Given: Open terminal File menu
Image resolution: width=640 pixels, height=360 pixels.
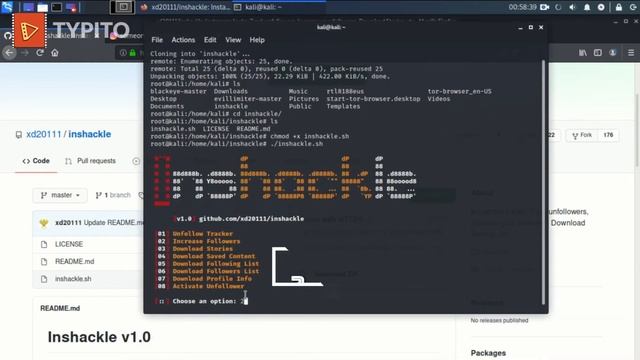Looking at the screenshot, I should click(157, 40).
